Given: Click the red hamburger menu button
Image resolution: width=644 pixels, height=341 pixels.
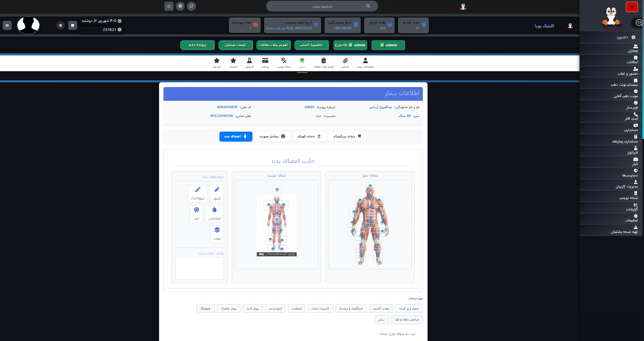Looking at the screenshot, I should (x=632, y=7).
